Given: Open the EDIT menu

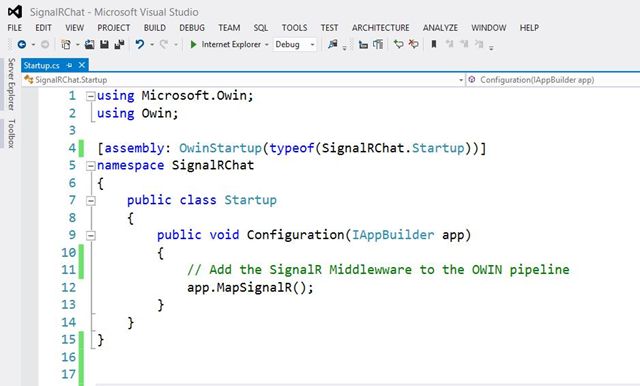Looking at the screenshot, I should click(43, 28).
